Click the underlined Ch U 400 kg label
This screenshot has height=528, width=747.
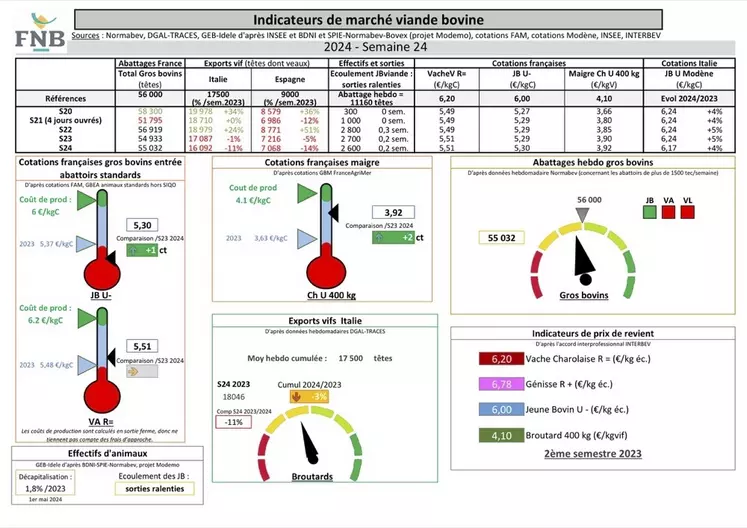(x=331, y=295)
